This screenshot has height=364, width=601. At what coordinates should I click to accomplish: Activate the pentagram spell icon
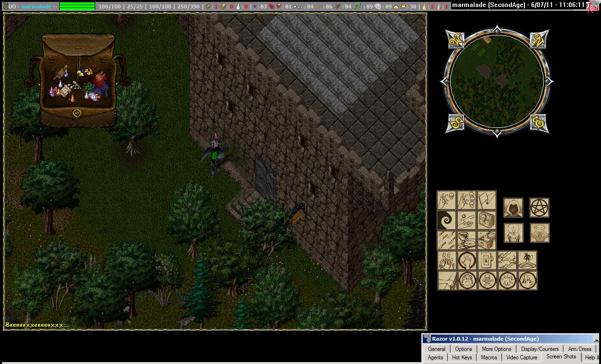pyautogui.click(x=539, y=208)
